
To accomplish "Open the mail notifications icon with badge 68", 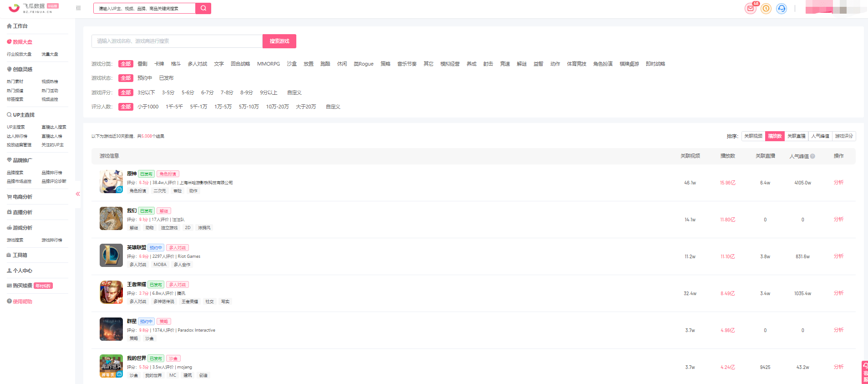I will click(751, 9).
